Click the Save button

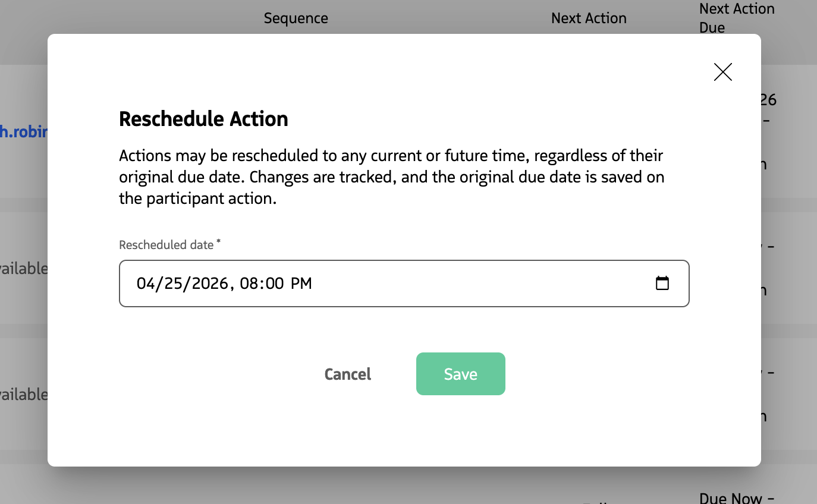[x=460, y=373]
